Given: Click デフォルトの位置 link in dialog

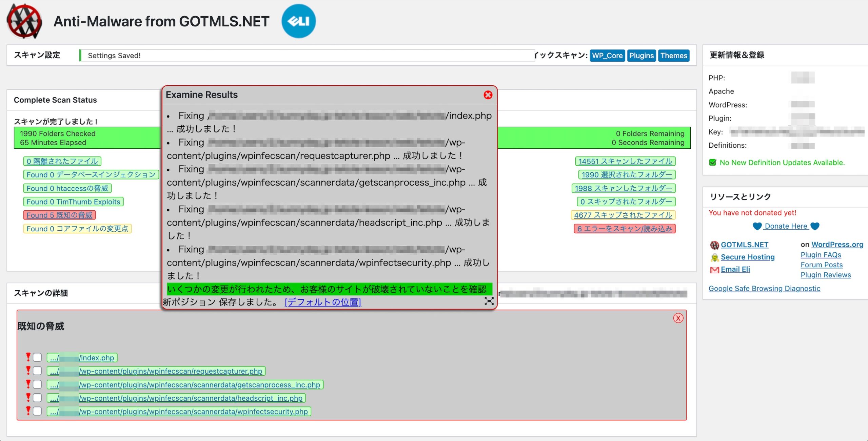Looking at the screenshot, I should (x=323, y=302).
